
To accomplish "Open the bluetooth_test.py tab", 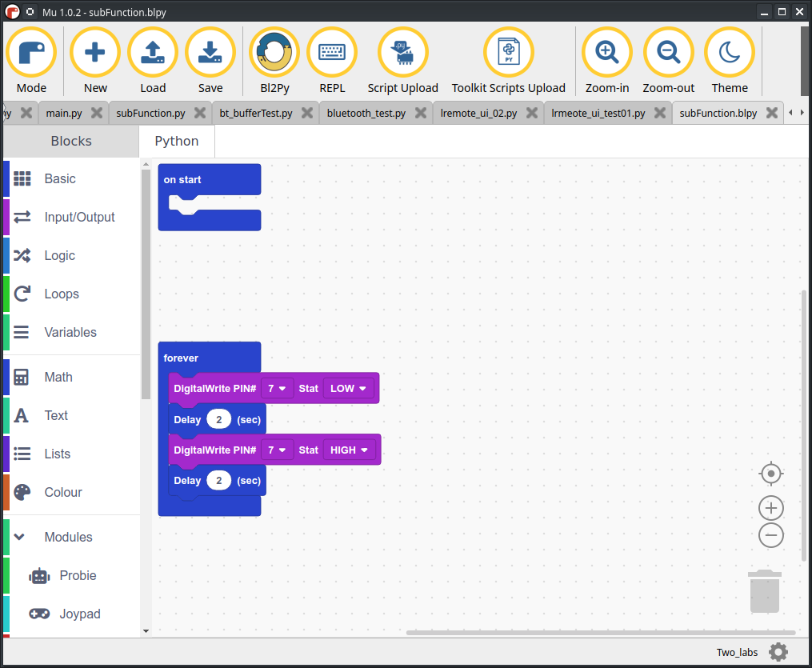I will 366,113.
